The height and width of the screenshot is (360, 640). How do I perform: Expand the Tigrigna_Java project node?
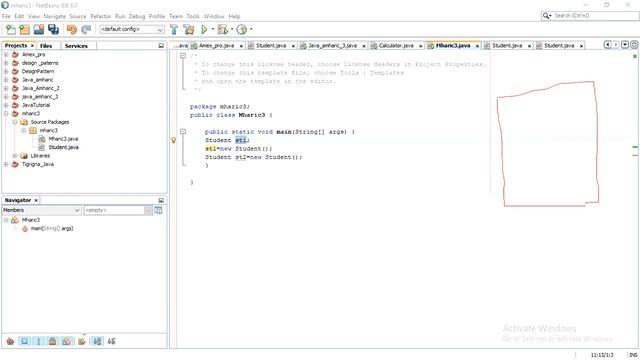(6, 164)
